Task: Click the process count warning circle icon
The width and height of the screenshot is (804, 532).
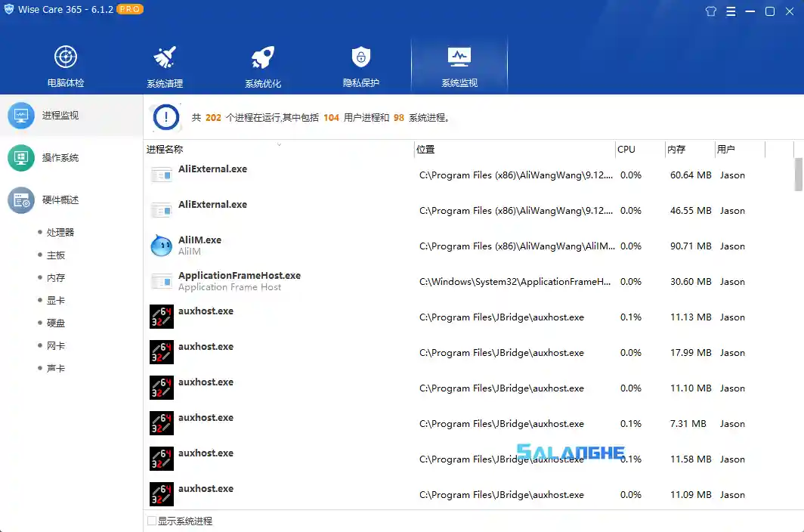Action: pos(165,116)
